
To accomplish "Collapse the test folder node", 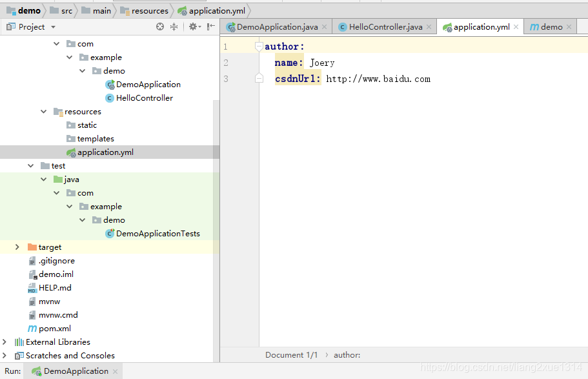I will point(31,166).
